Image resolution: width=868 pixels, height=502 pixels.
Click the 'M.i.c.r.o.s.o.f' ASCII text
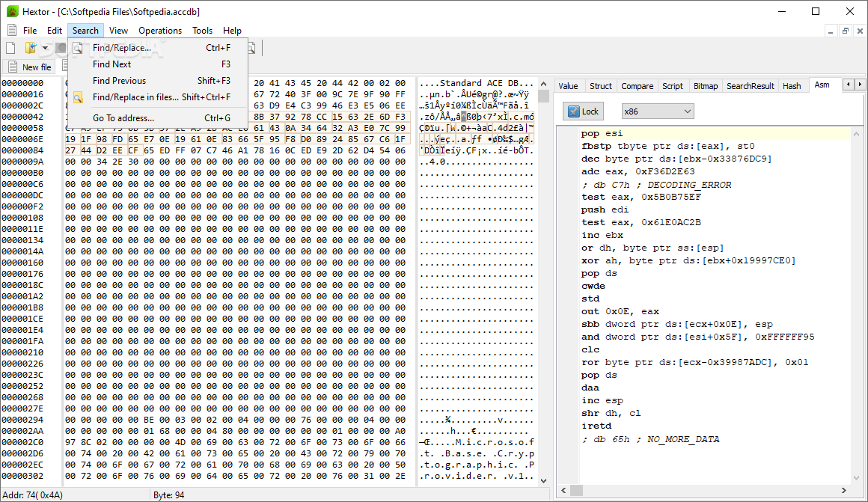click(x=495, y=442)
